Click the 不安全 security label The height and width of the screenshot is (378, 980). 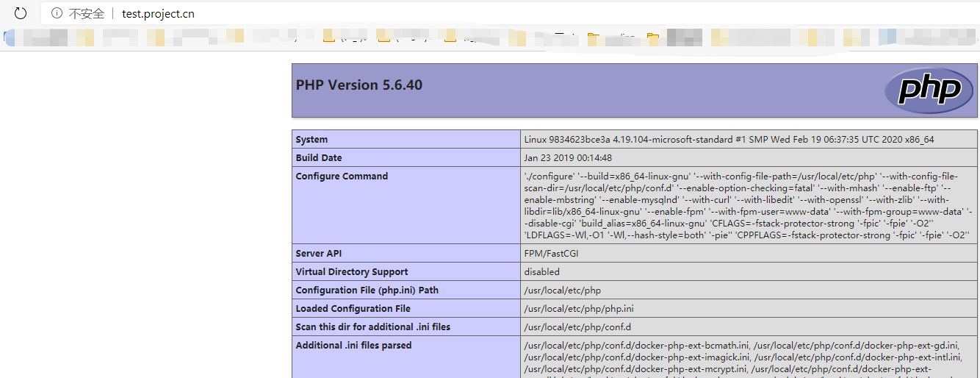click(87, 14)
